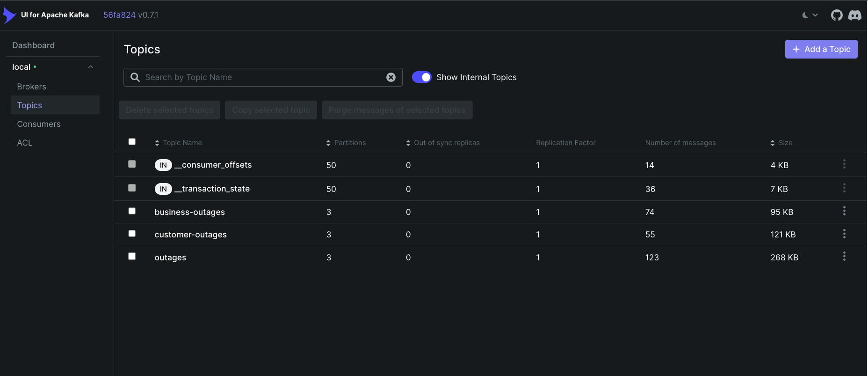This screenshot has height=376, width=868.
Task: Sort by Out of sync replicas
Action: [443, 143]
